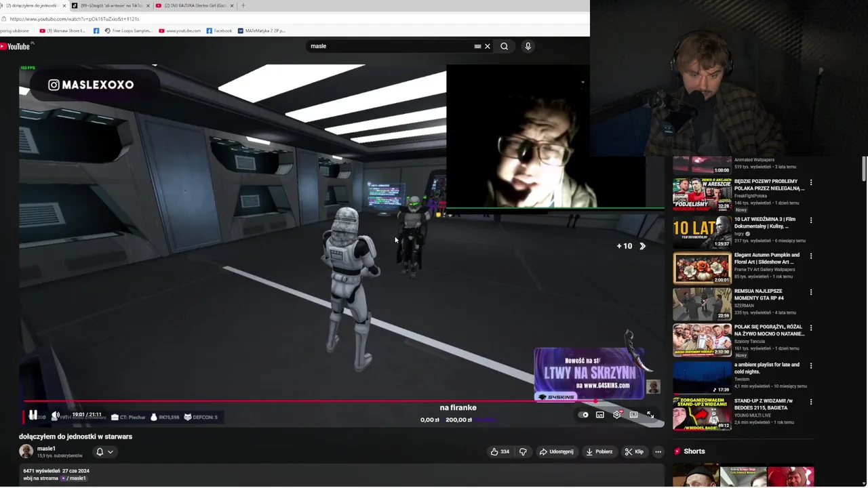Open the masle1 channel avatar
This screenshot has width=868, height=488.
[26, 451]
